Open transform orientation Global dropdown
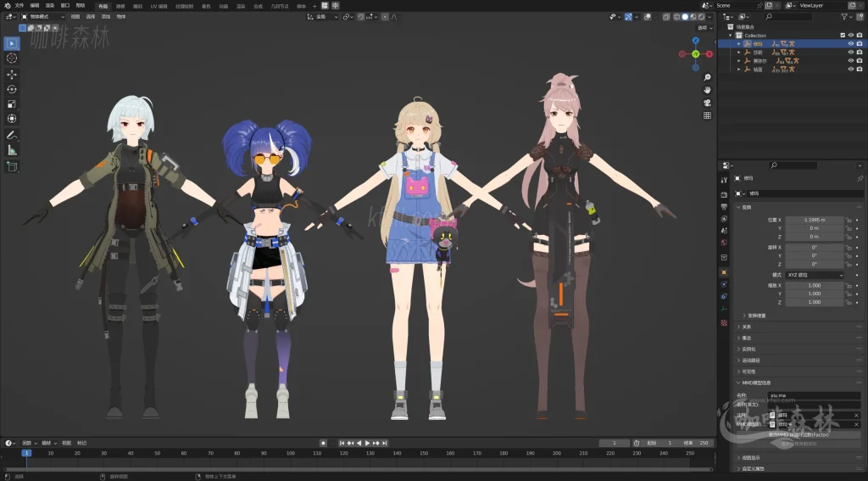The height and width of the screenshot is (481, 868). pos(323,17)
